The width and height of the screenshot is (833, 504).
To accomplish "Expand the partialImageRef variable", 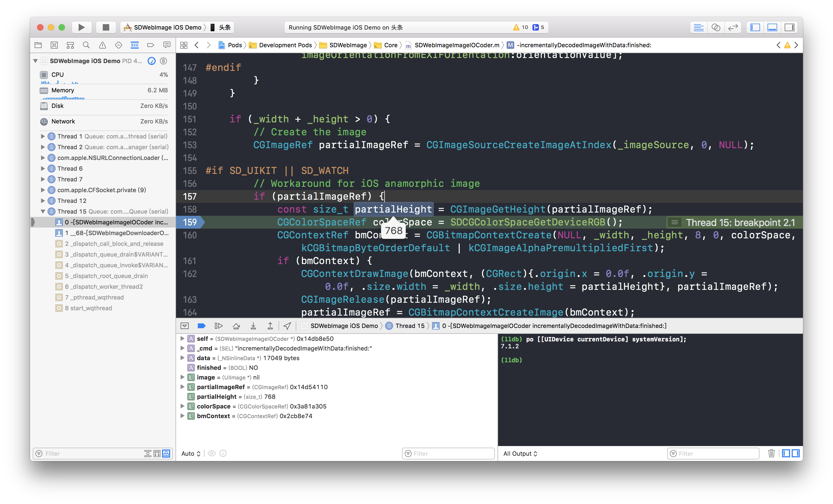I will (182, 387).
